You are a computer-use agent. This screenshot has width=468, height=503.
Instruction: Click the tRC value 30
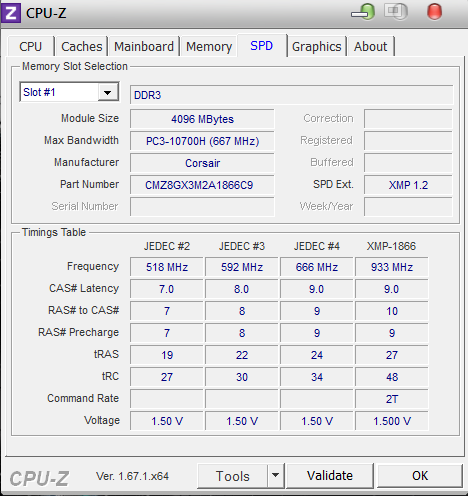242,377
